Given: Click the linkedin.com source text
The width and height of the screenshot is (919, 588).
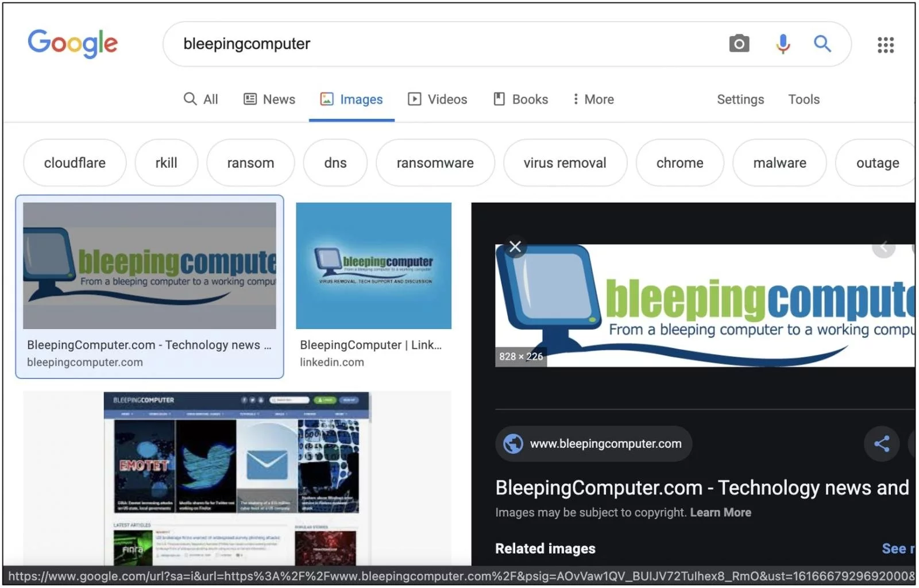Looking at the screenshot, I should [x=332, y=362].
